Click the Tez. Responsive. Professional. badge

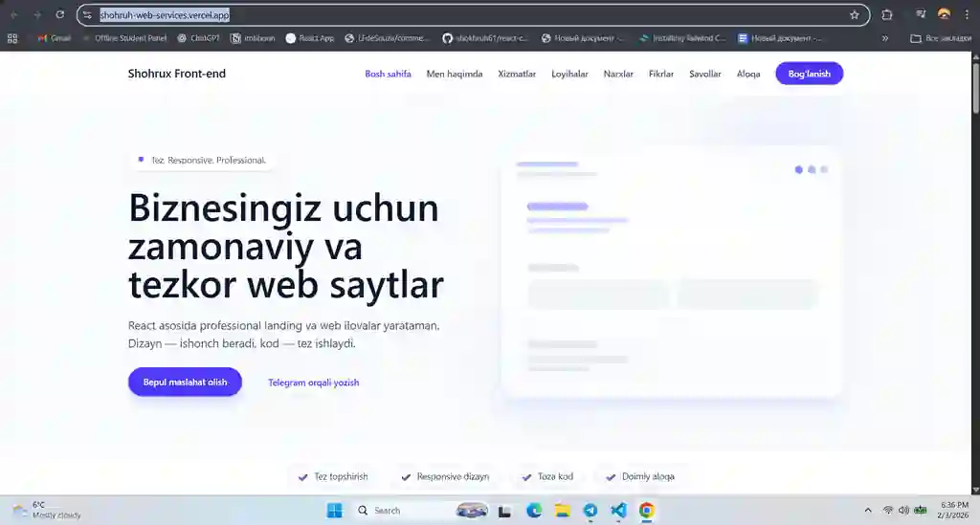[x=202, y=161]
